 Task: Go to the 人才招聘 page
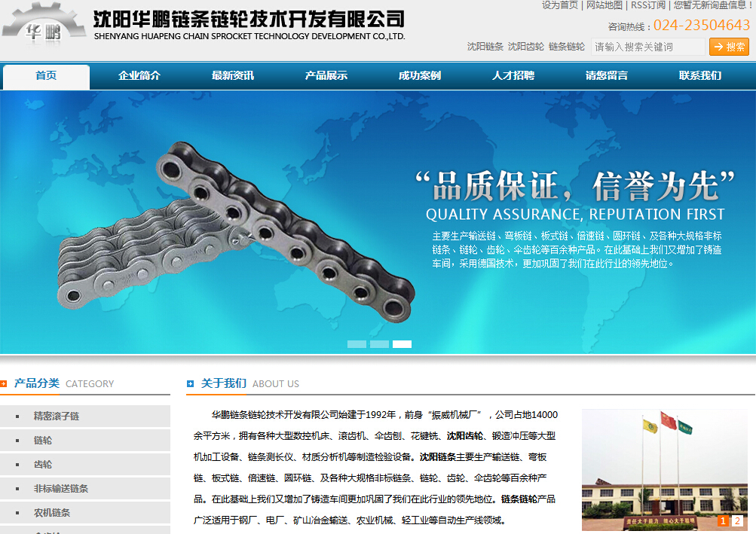pos(513,75)
